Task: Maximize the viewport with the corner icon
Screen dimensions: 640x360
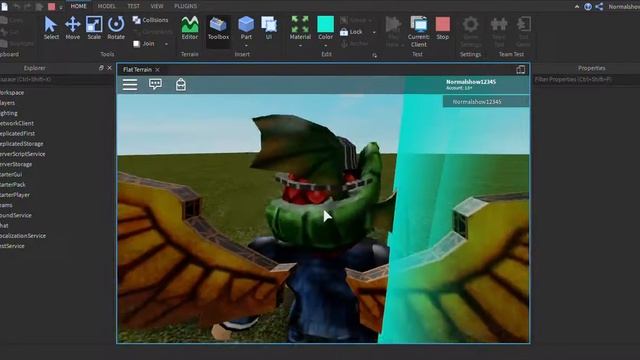Action: [521, 69]
